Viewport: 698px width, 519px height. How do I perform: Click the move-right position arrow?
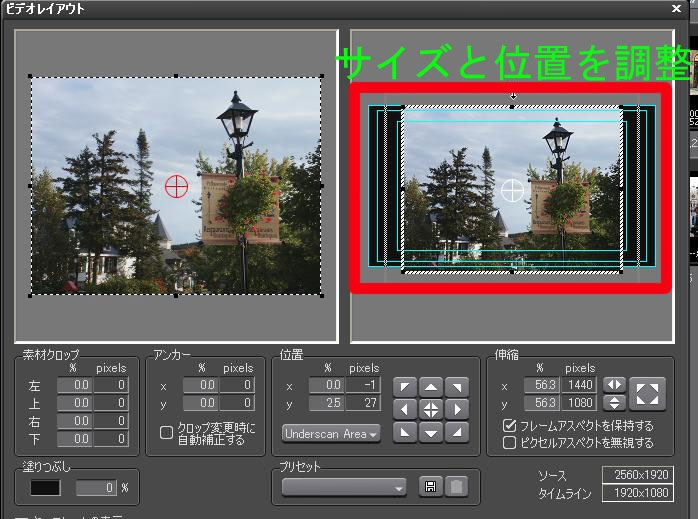(457, 410)
